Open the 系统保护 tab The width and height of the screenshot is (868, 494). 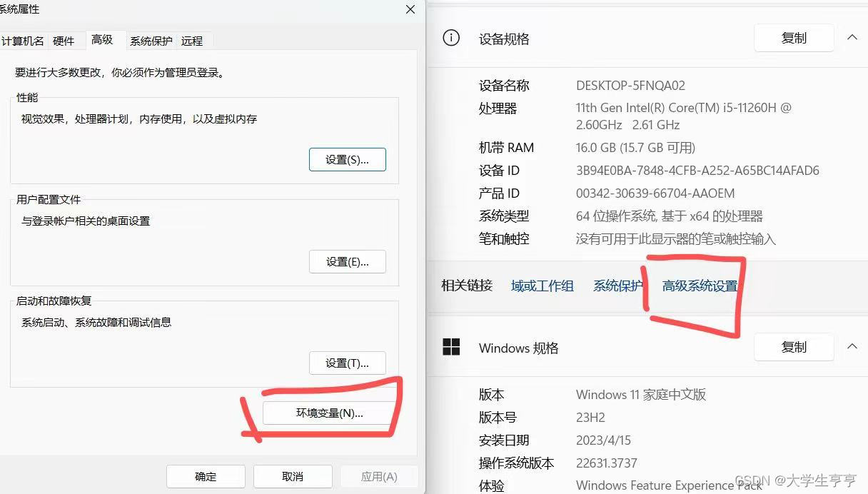pos(151,41)
